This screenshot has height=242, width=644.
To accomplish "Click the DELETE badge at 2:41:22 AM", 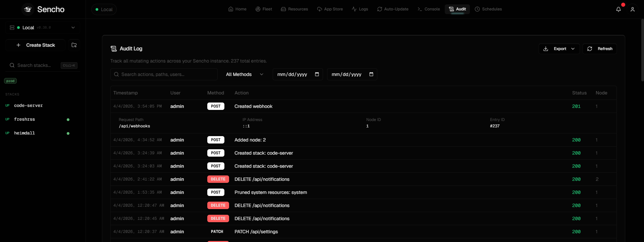I will 218,179.
